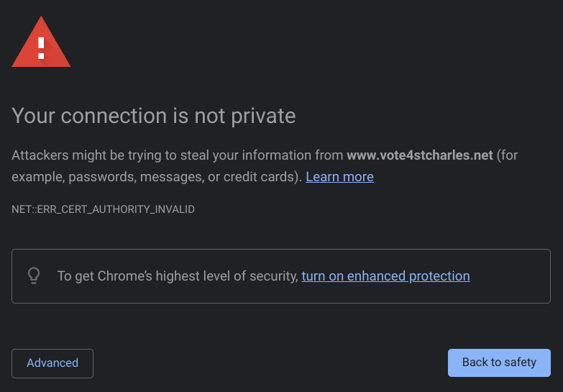Expand the Advanced details button
Screen dimensions: 563x392
tap(52, 363)
